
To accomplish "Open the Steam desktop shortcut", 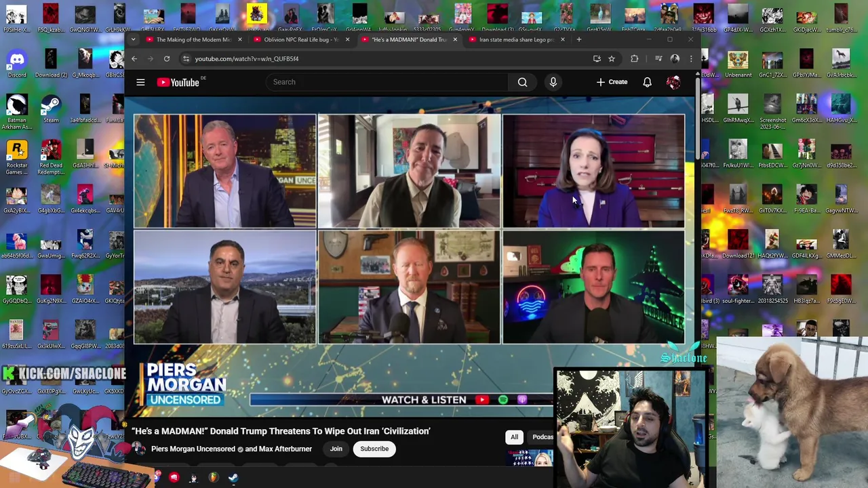I will click(51, 109).
